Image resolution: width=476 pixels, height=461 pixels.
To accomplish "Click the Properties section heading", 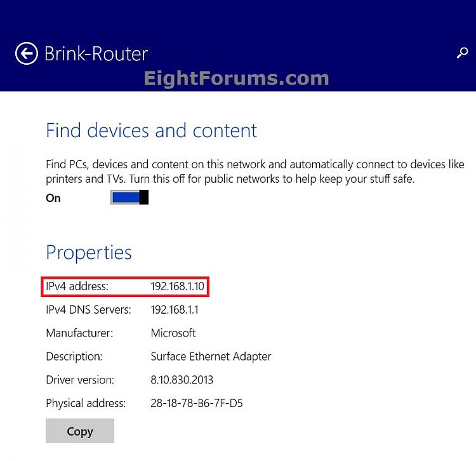I will [89, 253].
